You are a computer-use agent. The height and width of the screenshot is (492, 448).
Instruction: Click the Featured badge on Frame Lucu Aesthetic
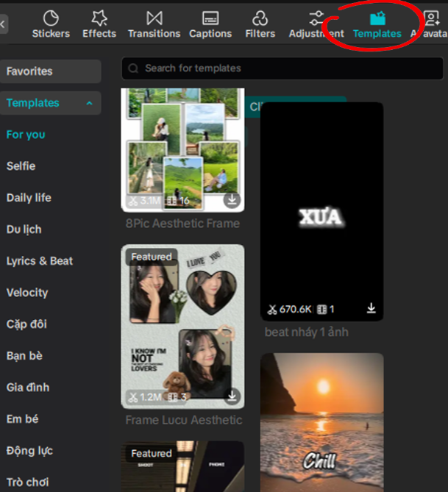click(152, 257)
